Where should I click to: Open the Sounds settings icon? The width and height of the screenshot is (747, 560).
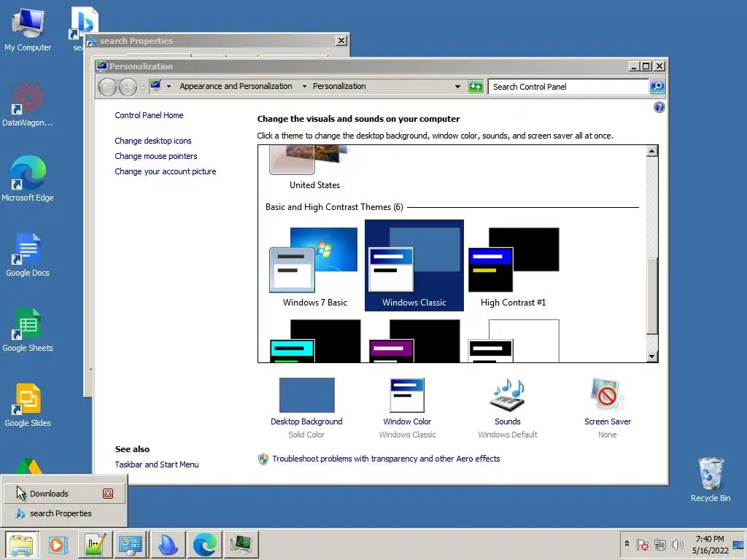tap(508, 394)
